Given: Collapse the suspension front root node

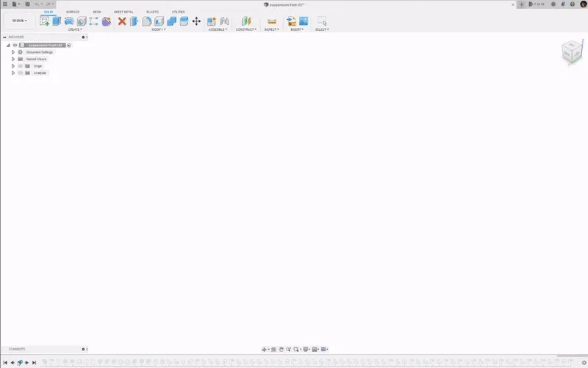Looking at the screenshot, I should coord(8,45).
